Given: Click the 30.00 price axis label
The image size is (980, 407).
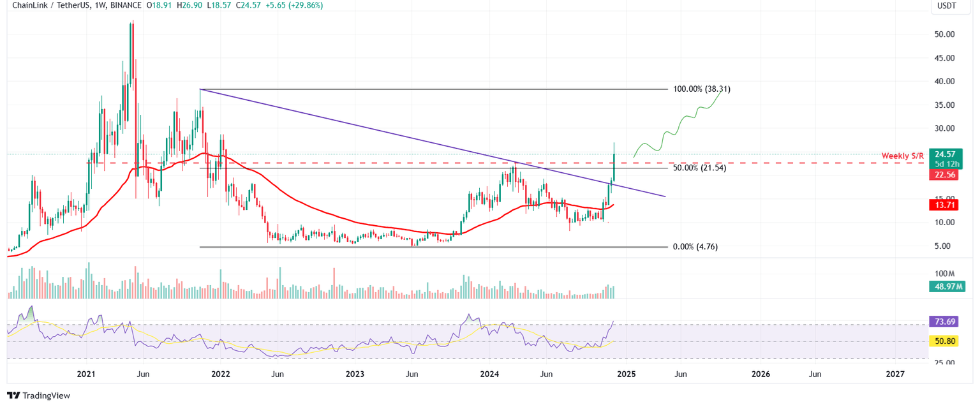Looking at the screenshot, I should tap(944, 129).
